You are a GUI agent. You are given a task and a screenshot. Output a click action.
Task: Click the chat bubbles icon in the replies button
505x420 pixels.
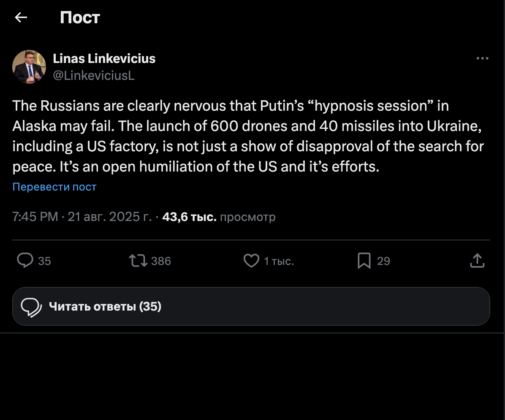[x=31, y=307]
